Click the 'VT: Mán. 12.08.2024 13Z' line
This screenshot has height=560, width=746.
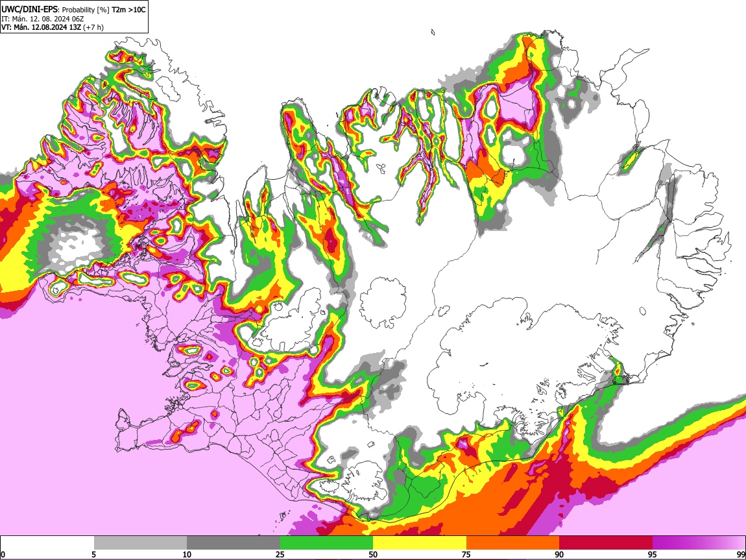point(42,27)
